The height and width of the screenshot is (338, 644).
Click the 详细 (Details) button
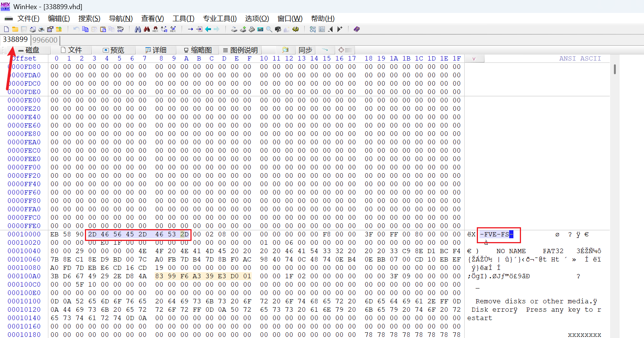coord(156,50)
